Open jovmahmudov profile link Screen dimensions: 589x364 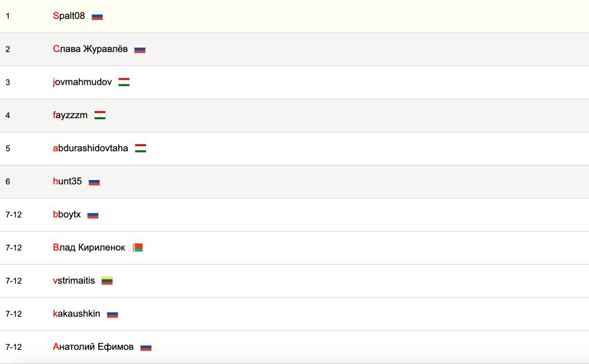[82, 82]
